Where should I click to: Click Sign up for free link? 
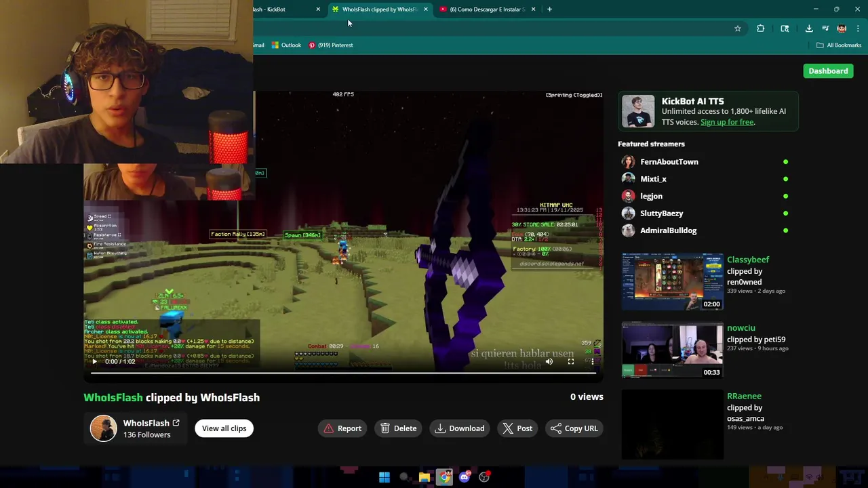pos(727,122)
